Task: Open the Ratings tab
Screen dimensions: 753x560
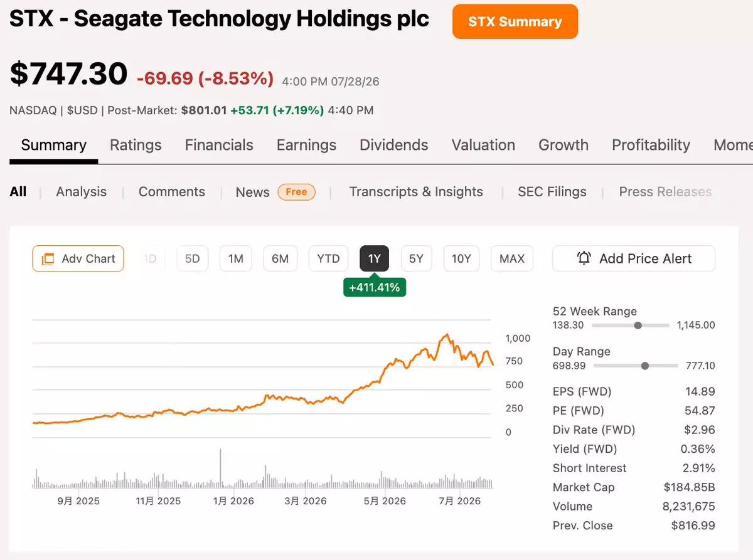Action: tap(136, 145)
